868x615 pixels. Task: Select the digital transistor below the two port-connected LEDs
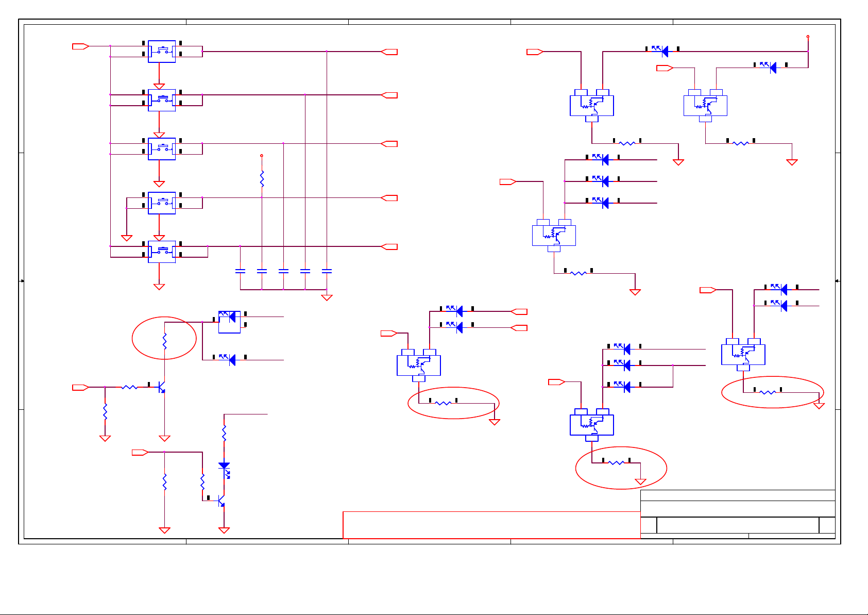419,365
